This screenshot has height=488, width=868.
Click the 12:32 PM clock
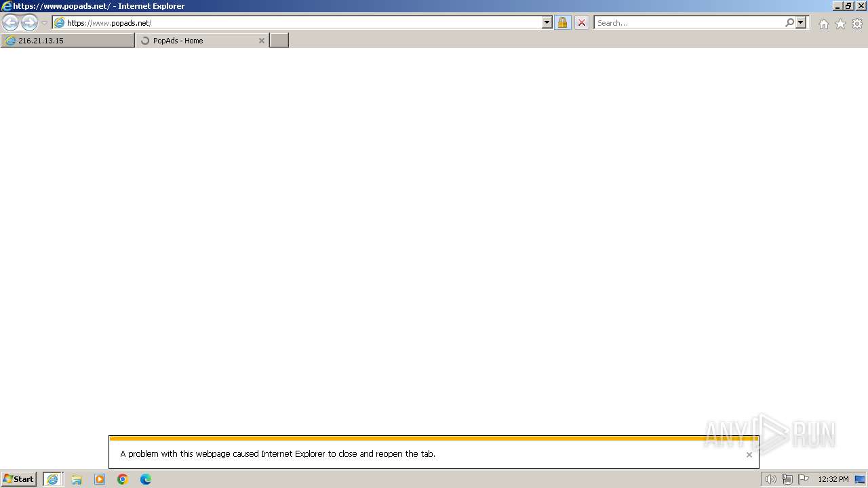(x=833, y=479)
